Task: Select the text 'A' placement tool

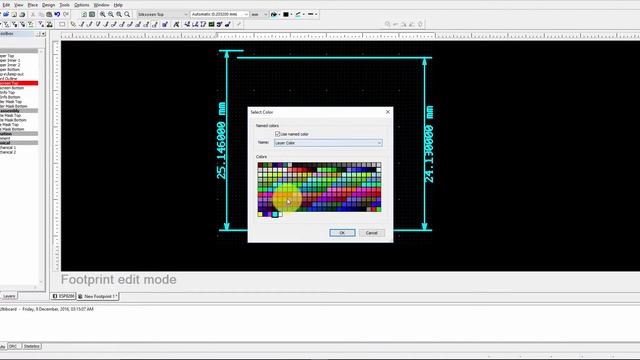Action: [x=176, y=24]
